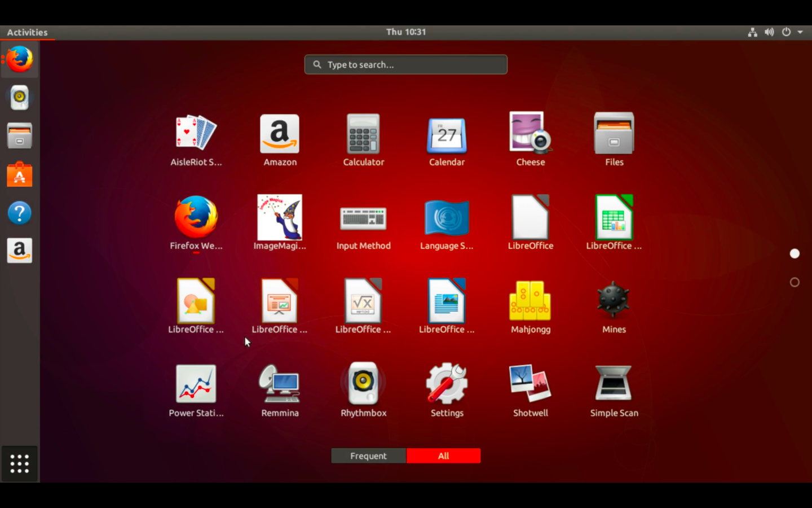Launch the Cheese webcam application
Image resolution: width=812 pixels, height=508 pixels.
pos(530,134)
